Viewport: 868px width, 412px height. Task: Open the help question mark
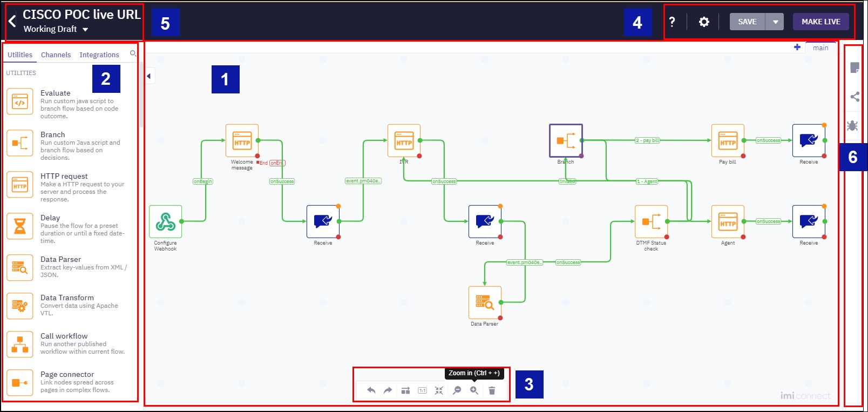coord(672,22)
